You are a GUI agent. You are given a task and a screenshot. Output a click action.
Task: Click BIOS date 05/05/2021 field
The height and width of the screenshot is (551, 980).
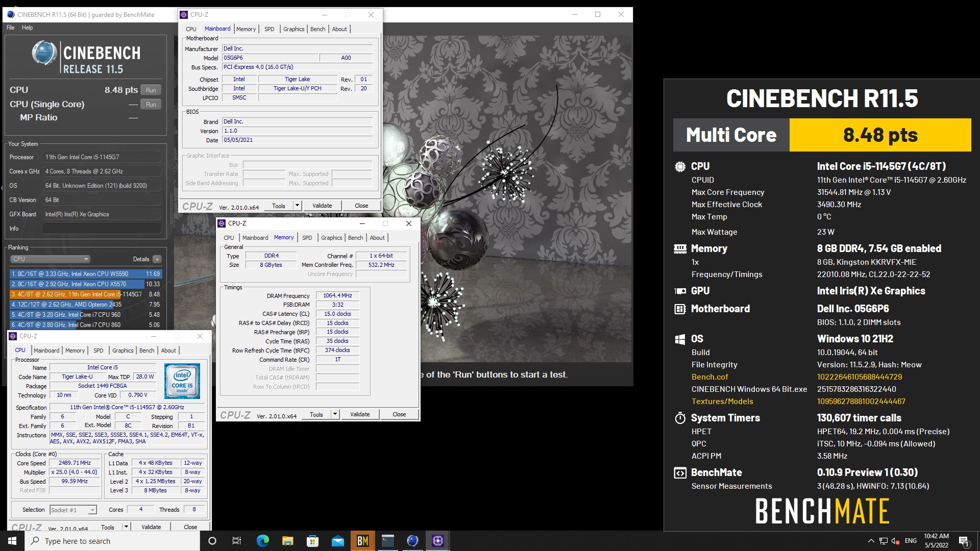[297, 140]
